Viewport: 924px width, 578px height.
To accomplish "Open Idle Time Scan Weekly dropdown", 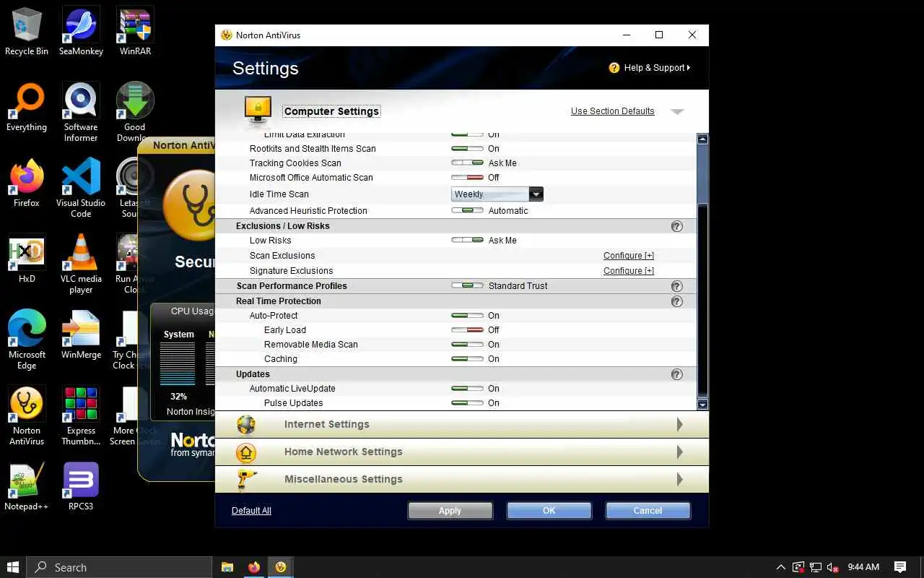I will coord(497,194).
